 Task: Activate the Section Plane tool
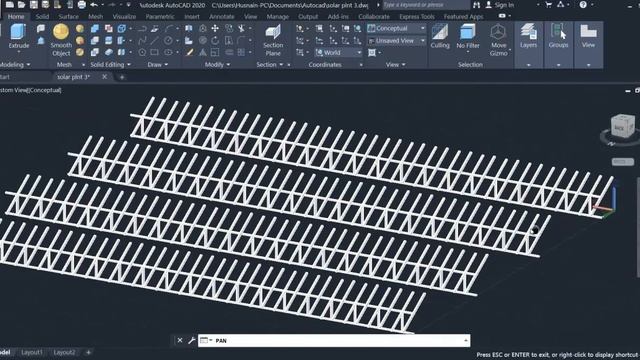coord(273,40)
